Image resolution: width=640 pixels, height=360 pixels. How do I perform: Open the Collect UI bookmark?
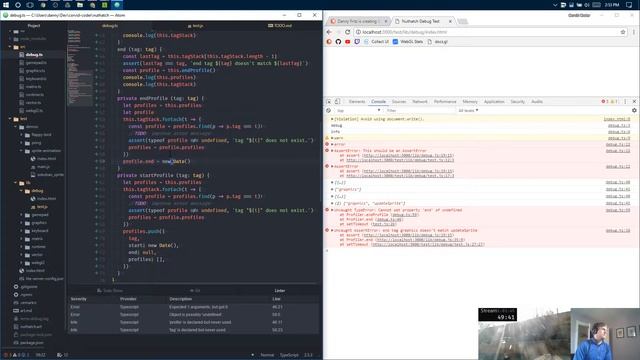click(x=376, y=42)
